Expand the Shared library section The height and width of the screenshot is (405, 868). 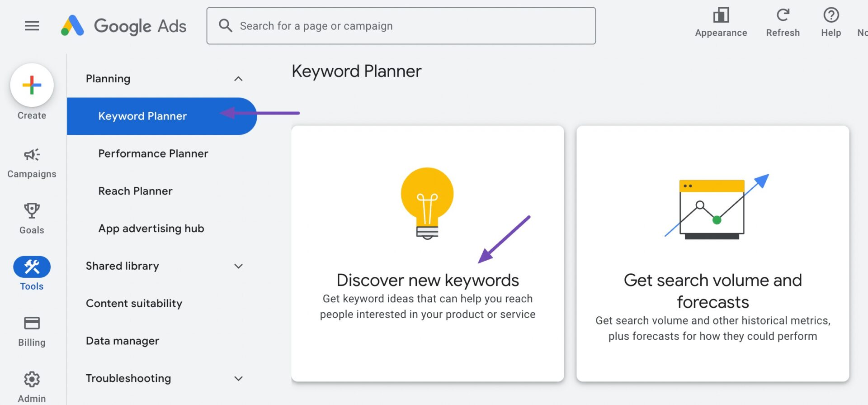tap(239, 266)
